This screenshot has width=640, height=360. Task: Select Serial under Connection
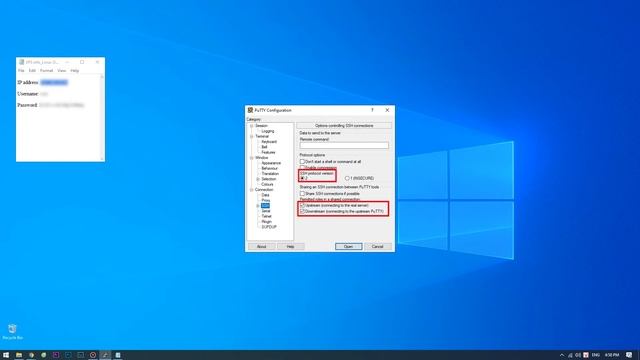pos(266,211)
